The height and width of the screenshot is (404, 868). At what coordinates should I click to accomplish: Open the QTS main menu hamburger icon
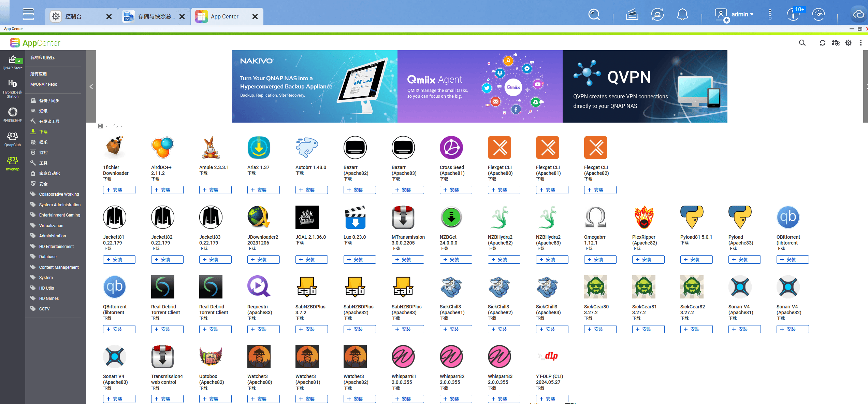pyautogui.click(x=28, y=14)
